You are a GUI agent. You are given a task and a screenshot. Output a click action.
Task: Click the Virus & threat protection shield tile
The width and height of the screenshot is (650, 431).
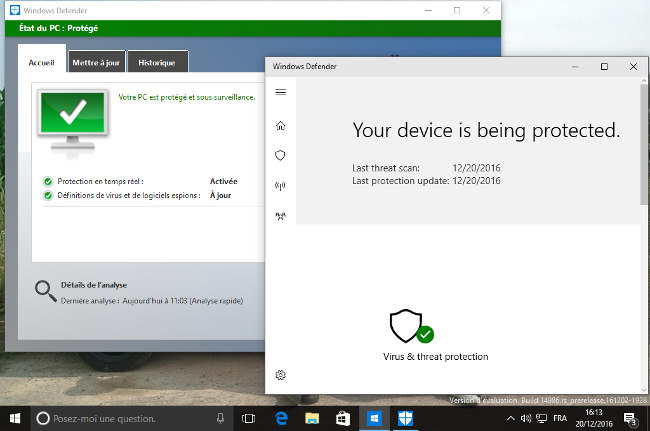coord(412,327)
